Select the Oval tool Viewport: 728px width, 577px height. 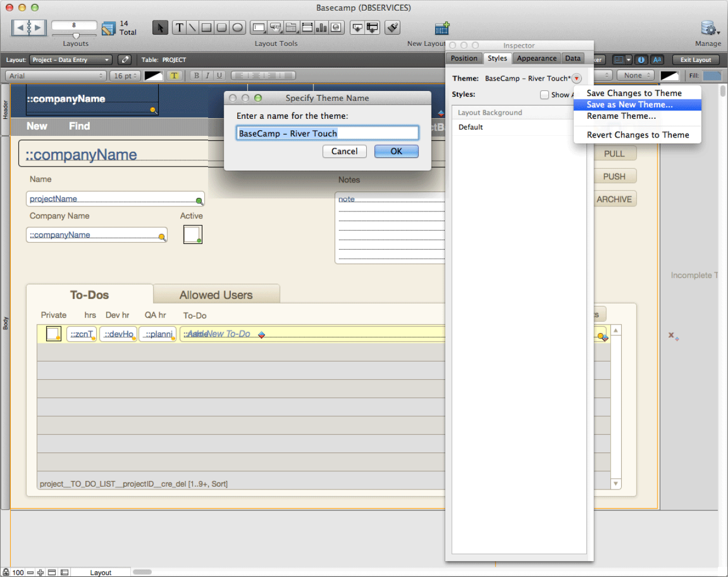[x=237, y=27]
